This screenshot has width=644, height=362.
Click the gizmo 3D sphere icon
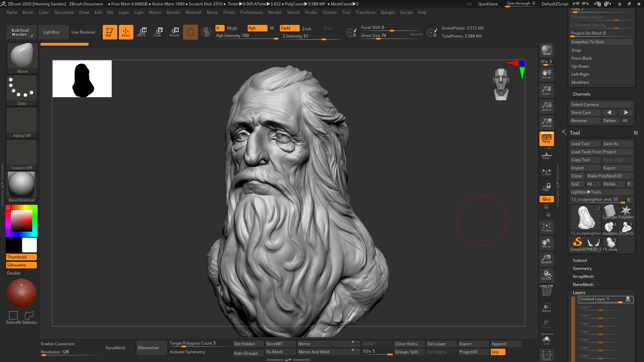coord(191,32)
